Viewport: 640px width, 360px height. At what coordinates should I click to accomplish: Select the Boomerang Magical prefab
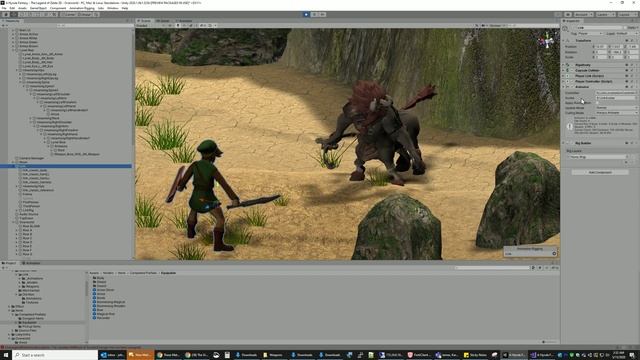[x=109, y=302]
